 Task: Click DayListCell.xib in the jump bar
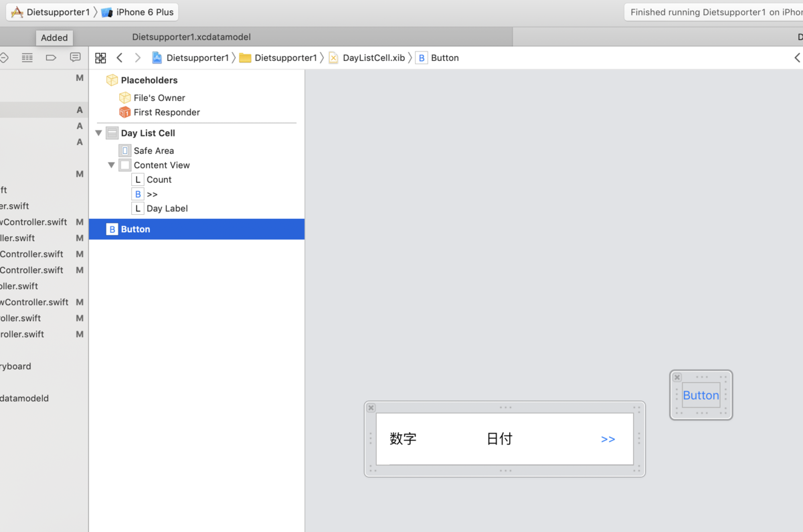[x=367, y=58]
